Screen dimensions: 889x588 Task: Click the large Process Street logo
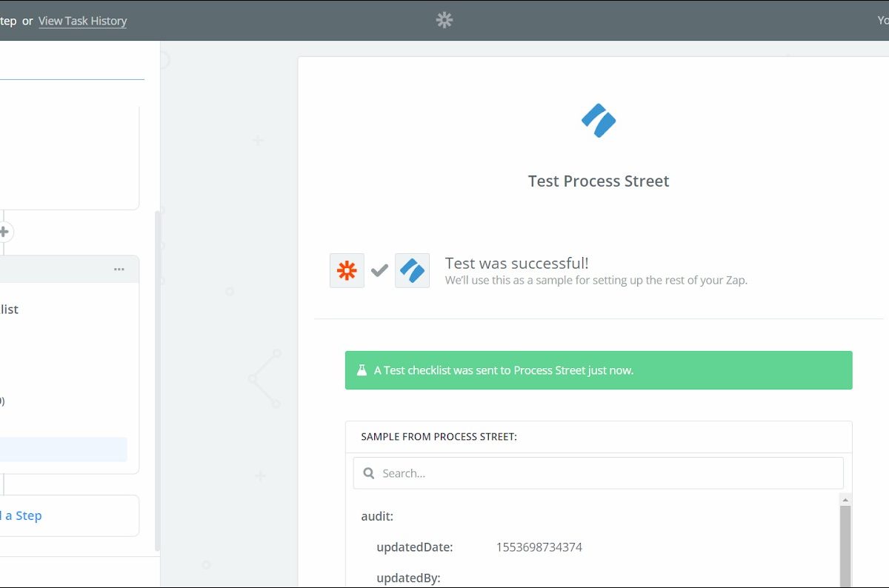(x=599, y=121)
